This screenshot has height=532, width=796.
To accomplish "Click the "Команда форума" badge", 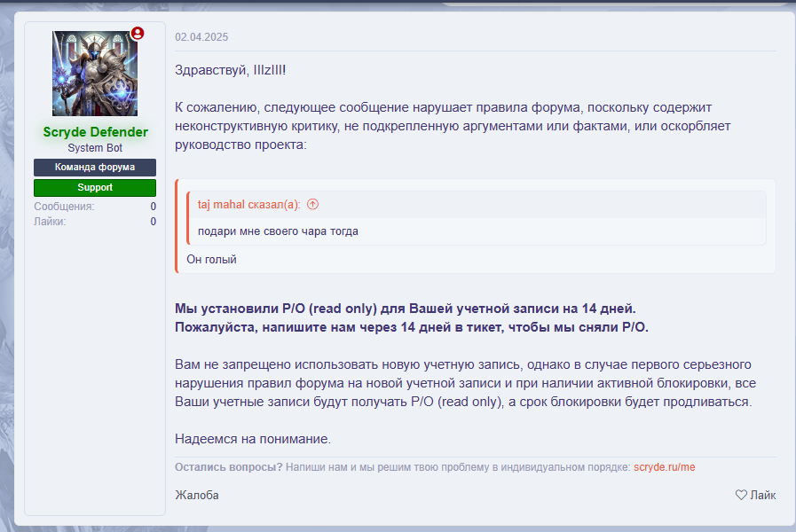I will pyautogui.click(x=95, y=167).
